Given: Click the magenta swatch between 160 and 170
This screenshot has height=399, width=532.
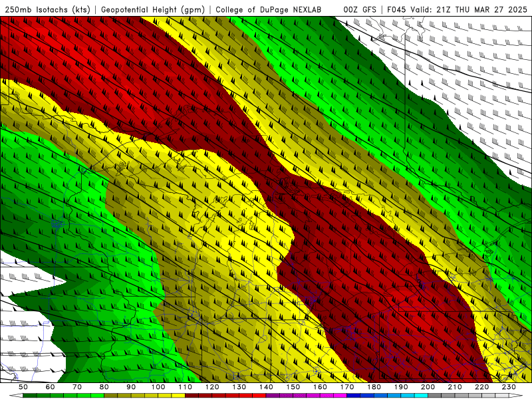Looking at the screenshot, I should 340,396.
